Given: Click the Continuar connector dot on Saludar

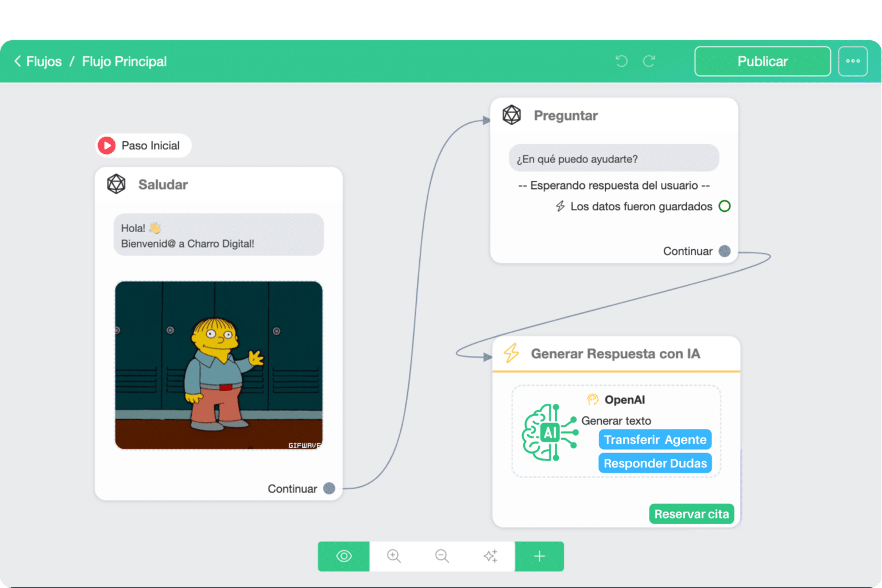Looking at the screenshot, I should click(329, 488).
